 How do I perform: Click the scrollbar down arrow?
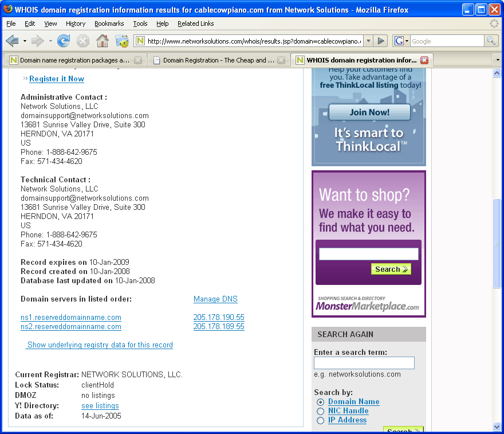497,427
